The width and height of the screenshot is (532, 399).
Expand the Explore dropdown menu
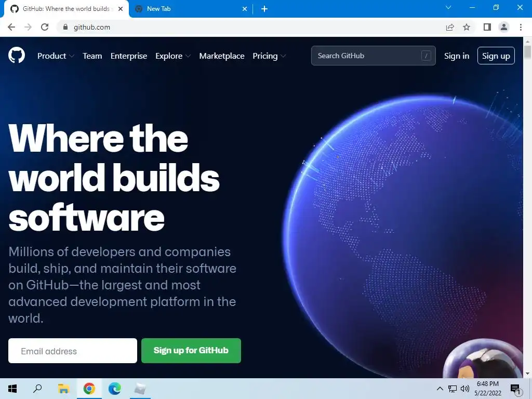[173, 56]
